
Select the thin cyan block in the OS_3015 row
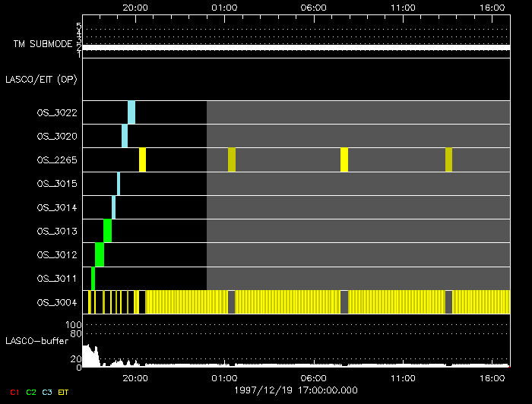[x=119, y=184]
